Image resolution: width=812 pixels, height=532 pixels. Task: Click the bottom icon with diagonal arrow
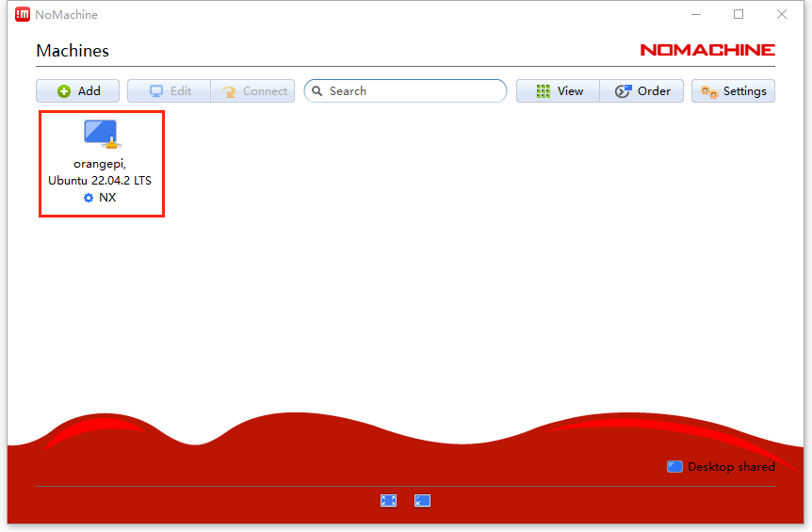pyautogui.click(x=422, y=501)
